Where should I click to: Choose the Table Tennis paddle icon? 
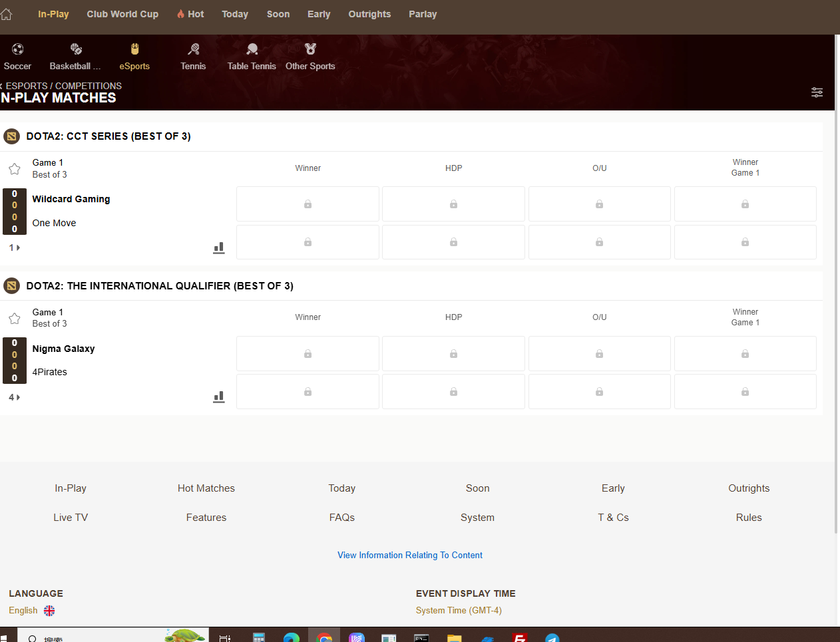coord(252,49)
